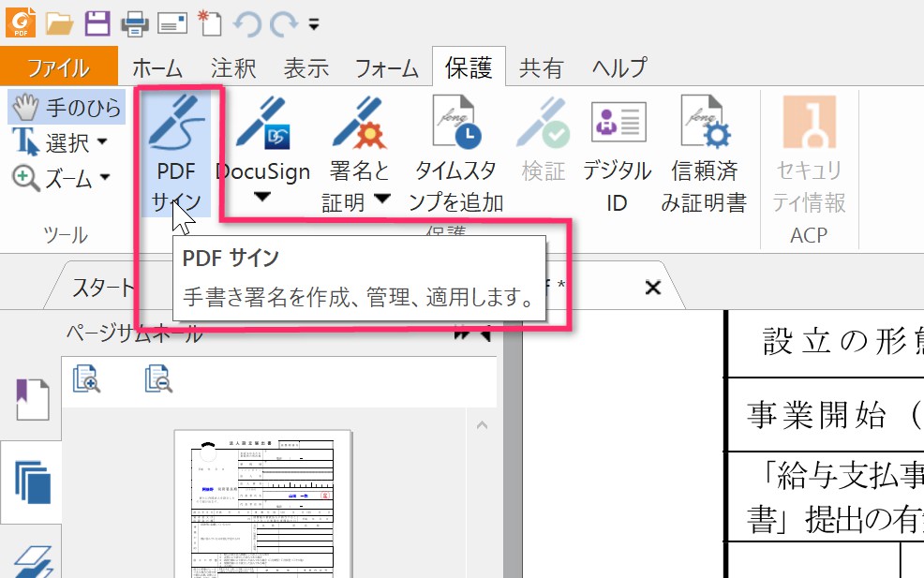Switch to the 注釈 ribbon tab
924x578 pixels.
(x=233, y=67)
